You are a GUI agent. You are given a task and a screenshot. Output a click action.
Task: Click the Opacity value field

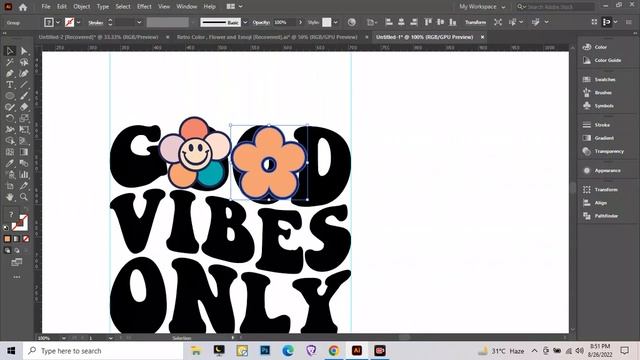point(284,22)
